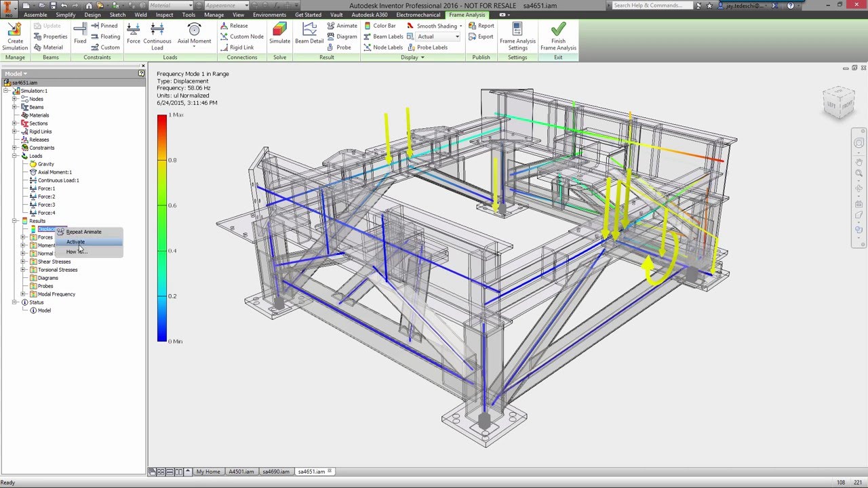Expand the Loads node in the model tree
This screenshot has width=868, height=488.
pyautogui.click(x=15, y=156)
